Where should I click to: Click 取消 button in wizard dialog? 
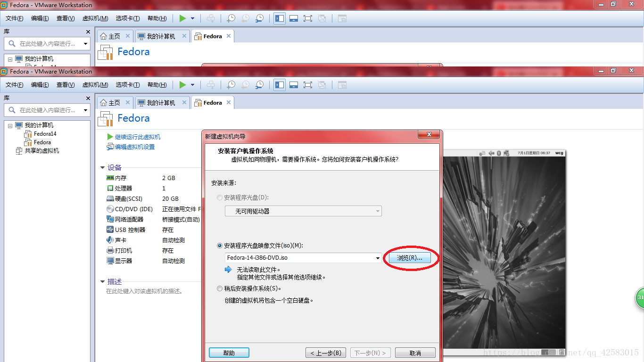[415, 353]
